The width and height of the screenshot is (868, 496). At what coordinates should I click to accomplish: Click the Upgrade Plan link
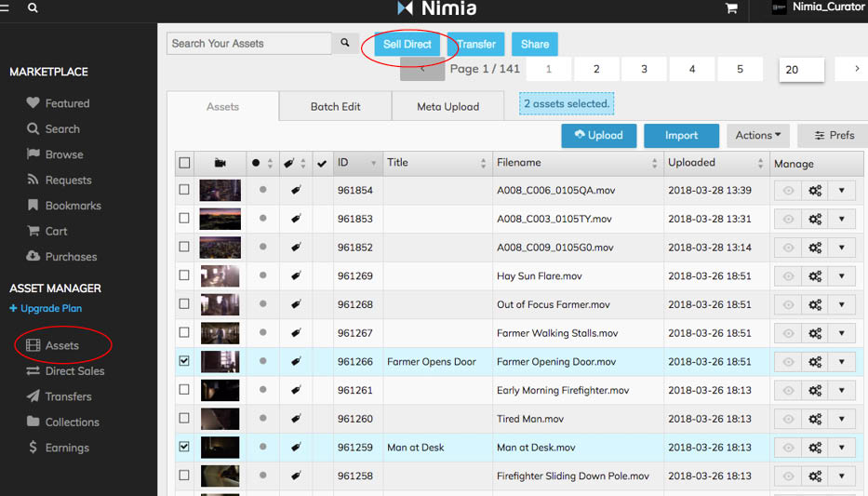[46, 308]
